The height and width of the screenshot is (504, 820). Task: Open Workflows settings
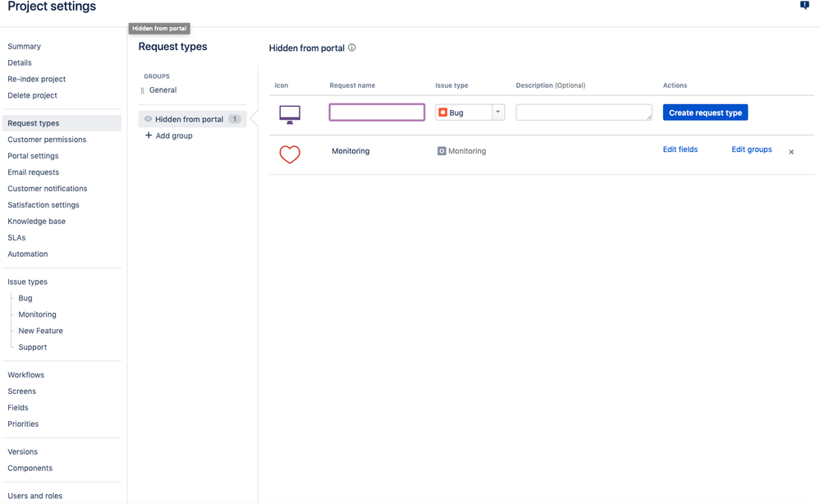25,375
